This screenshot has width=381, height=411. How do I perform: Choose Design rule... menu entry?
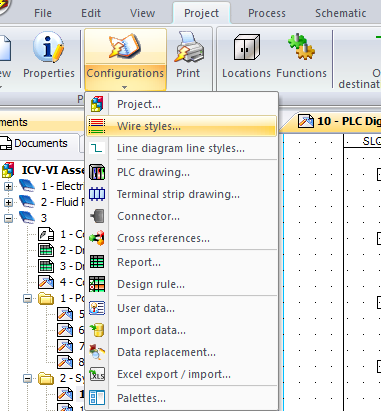pos(182,284)
